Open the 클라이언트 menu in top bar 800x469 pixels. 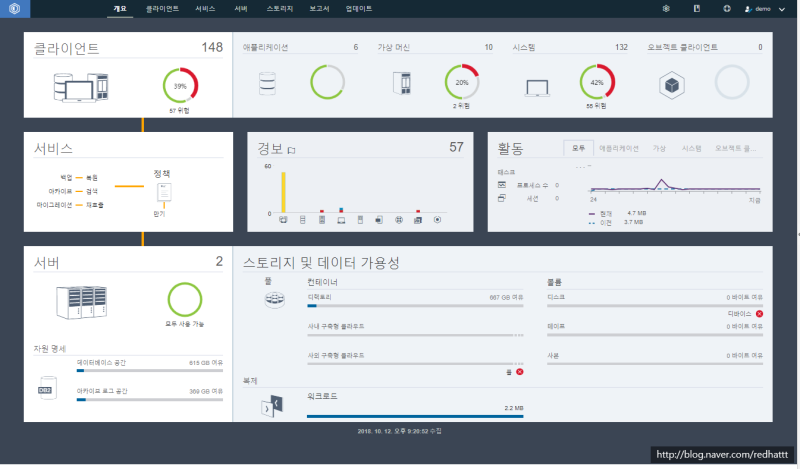[162, 9]
